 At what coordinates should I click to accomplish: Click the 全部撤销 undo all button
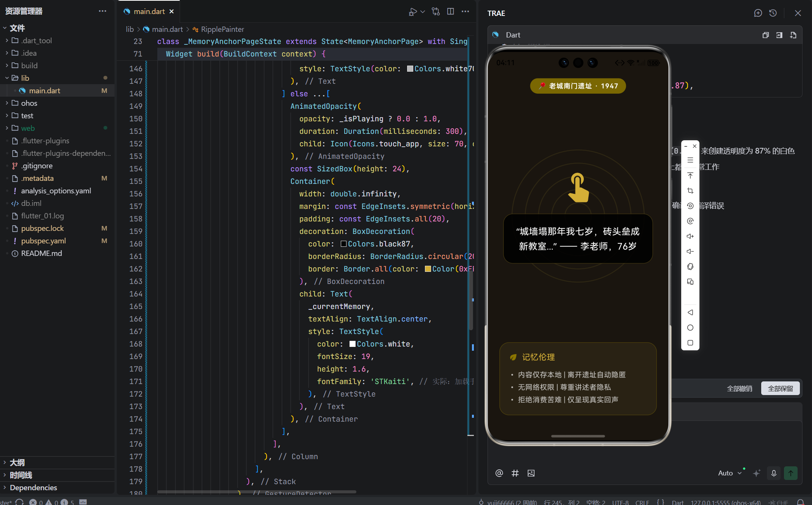[739, 389]
